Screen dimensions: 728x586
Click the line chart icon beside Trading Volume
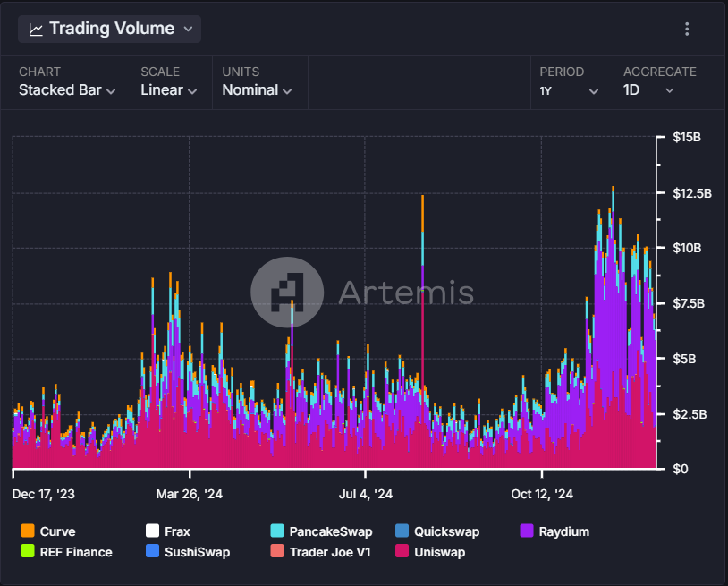pos(36,30)
